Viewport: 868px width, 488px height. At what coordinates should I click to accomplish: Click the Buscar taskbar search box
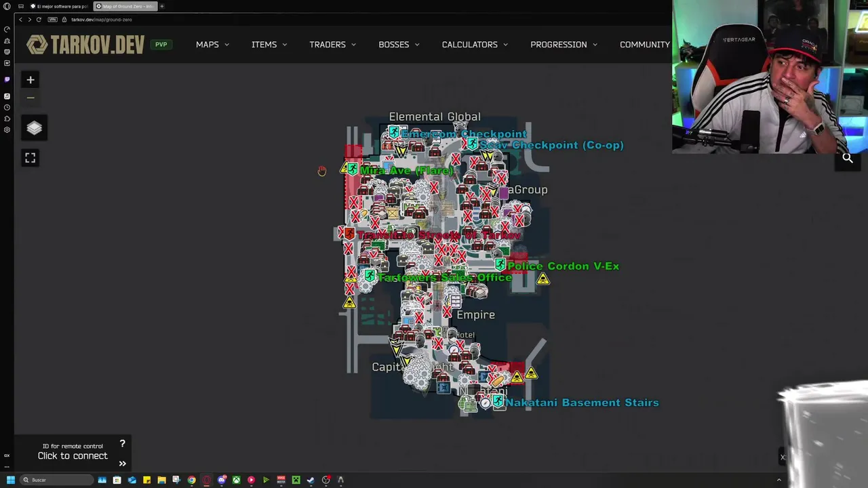click(x=56, y=480)
